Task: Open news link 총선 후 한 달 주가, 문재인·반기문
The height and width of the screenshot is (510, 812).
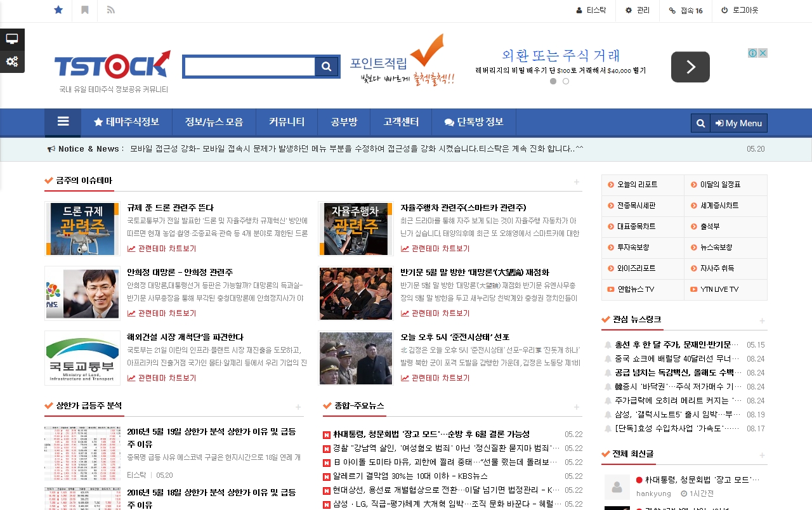Action: [x=677, y=345]
